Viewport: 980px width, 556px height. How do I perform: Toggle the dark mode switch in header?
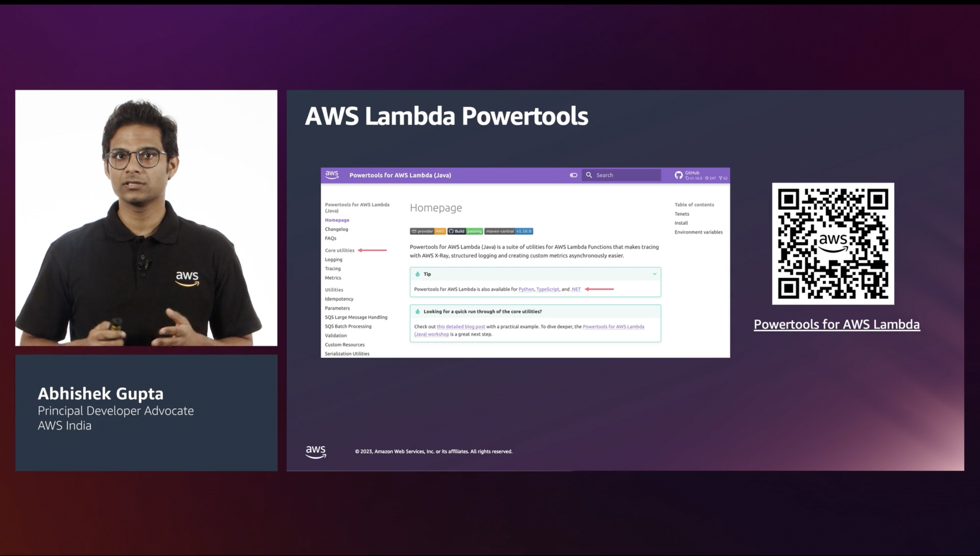pyautogui.click(x=573, y=175)
